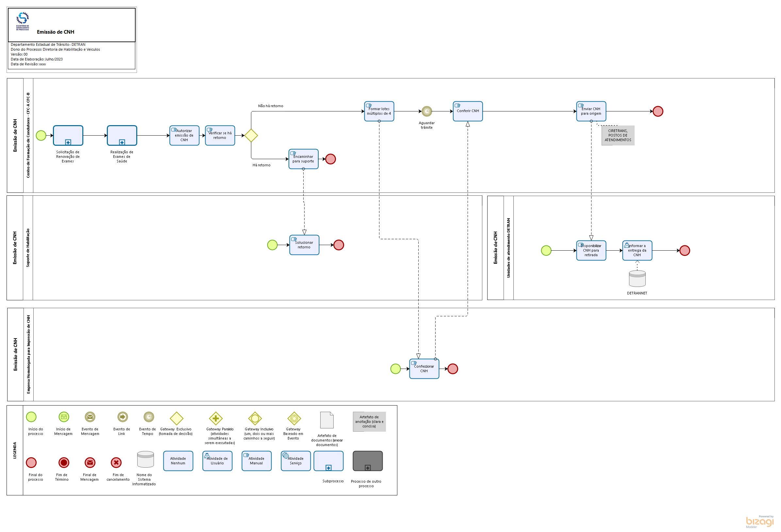Viewport: 781px width, 532px height.
Task: Select the 'Informar a entrega da CNH' task
Action: 637,250
